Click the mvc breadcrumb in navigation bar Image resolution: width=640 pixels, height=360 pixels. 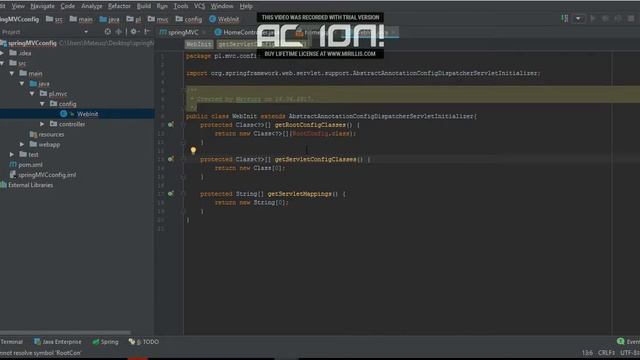tap(158, 19)
